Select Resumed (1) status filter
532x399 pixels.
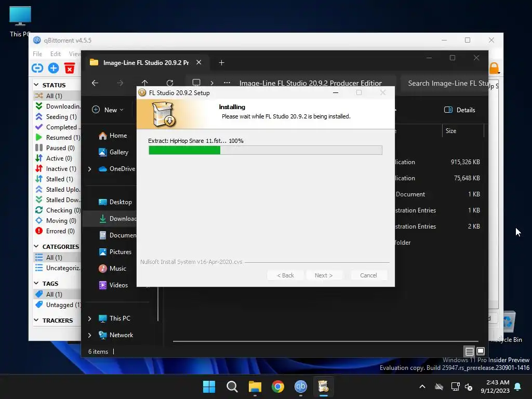point(58,137)
